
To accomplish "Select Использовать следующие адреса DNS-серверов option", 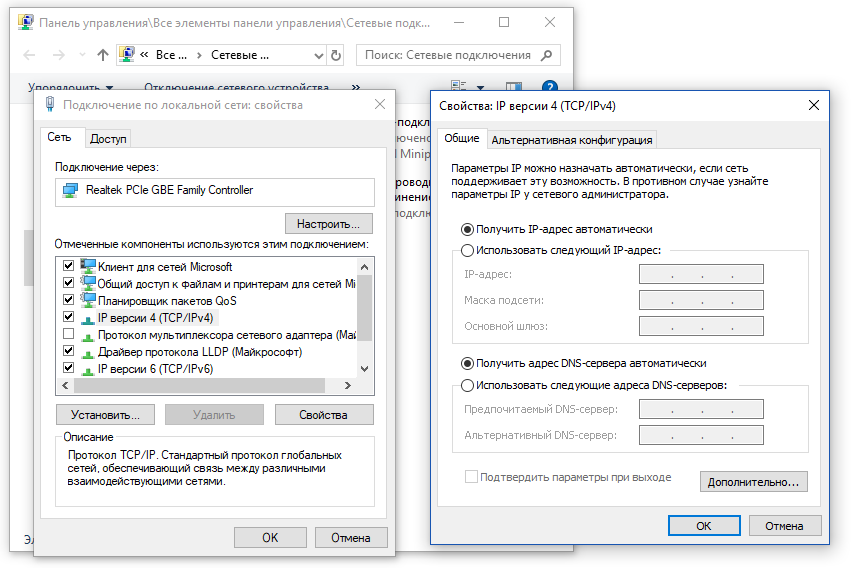I will 467,385.
